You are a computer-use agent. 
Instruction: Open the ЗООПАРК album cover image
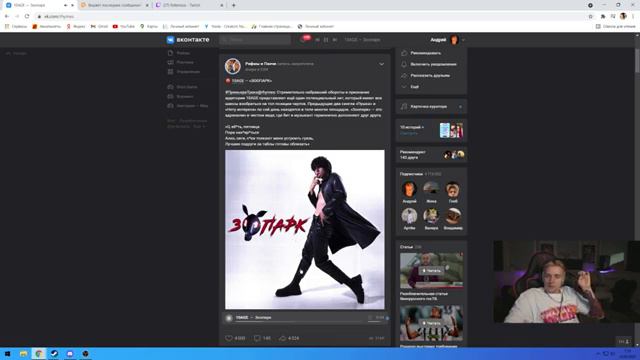[x=304, y=229]
